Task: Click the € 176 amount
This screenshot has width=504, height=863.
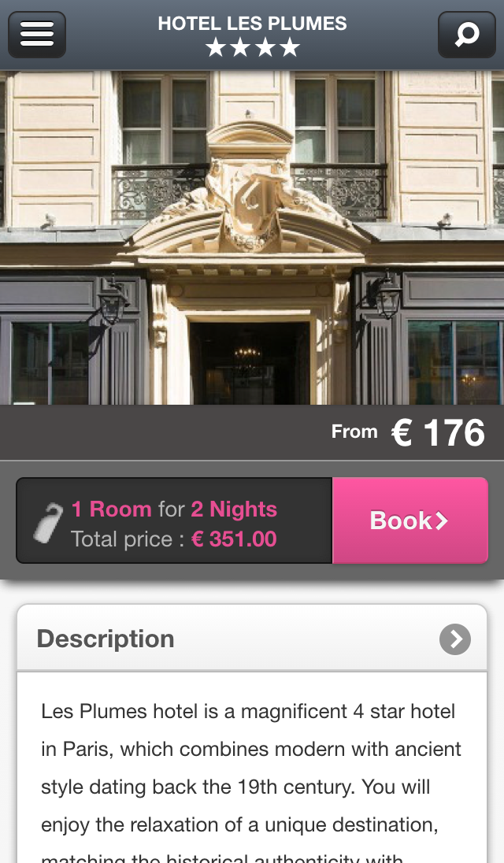Action: point(438,432)
